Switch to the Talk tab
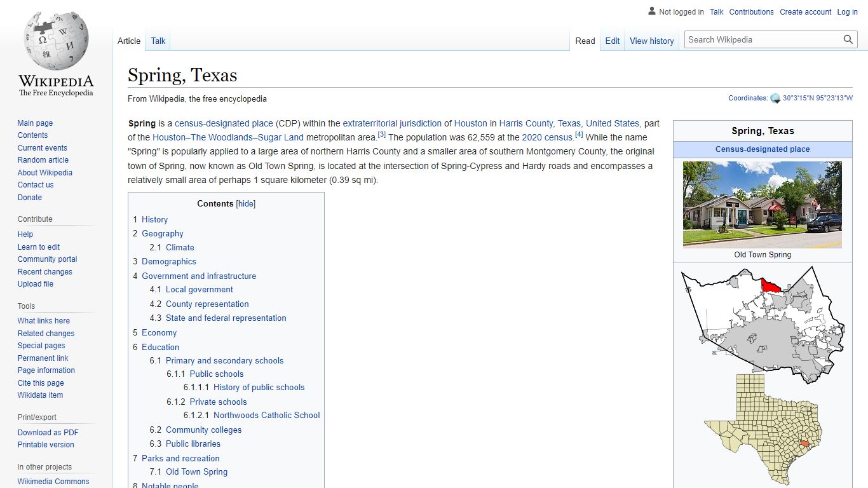868x488 pixels. point(158,41)
